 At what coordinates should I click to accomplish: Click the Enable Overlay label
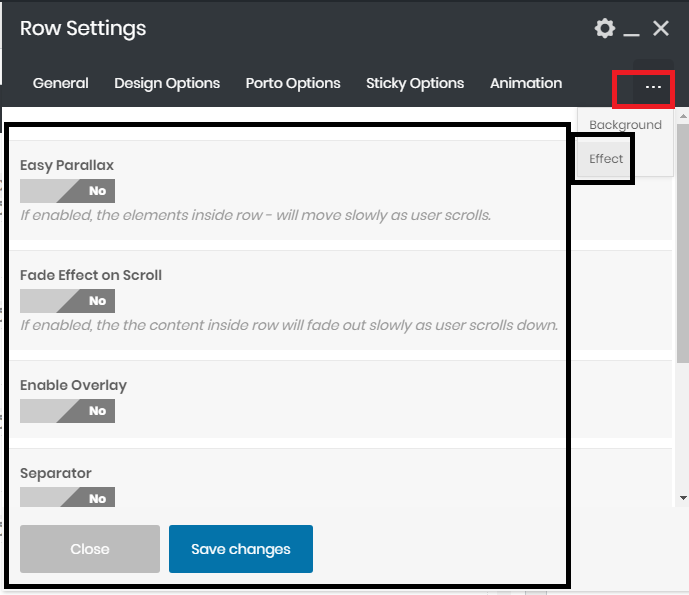73,385
